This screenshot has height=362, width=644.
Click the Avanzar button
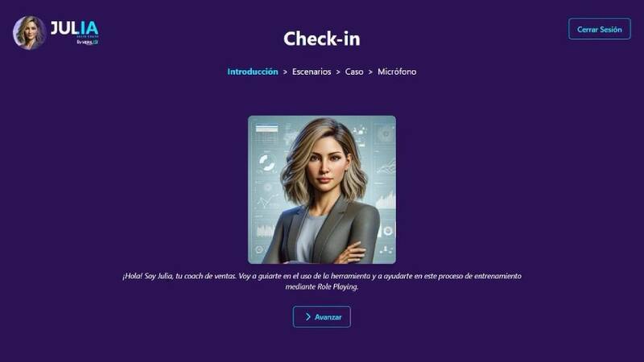(x=321, y=317)
